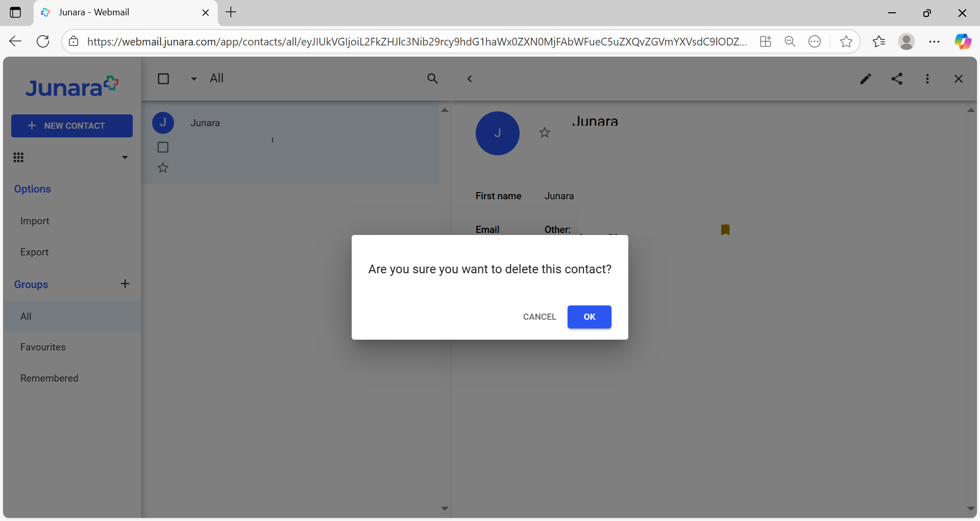The image size is (980, 521).
Task: Open Export under Options
Action: click(34, 252)
